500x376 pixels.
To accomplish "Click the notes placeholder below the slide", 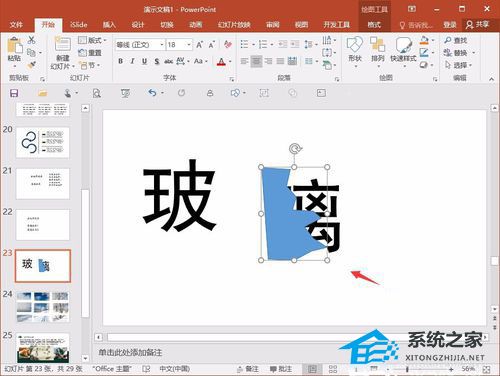I will coord(130,352).
